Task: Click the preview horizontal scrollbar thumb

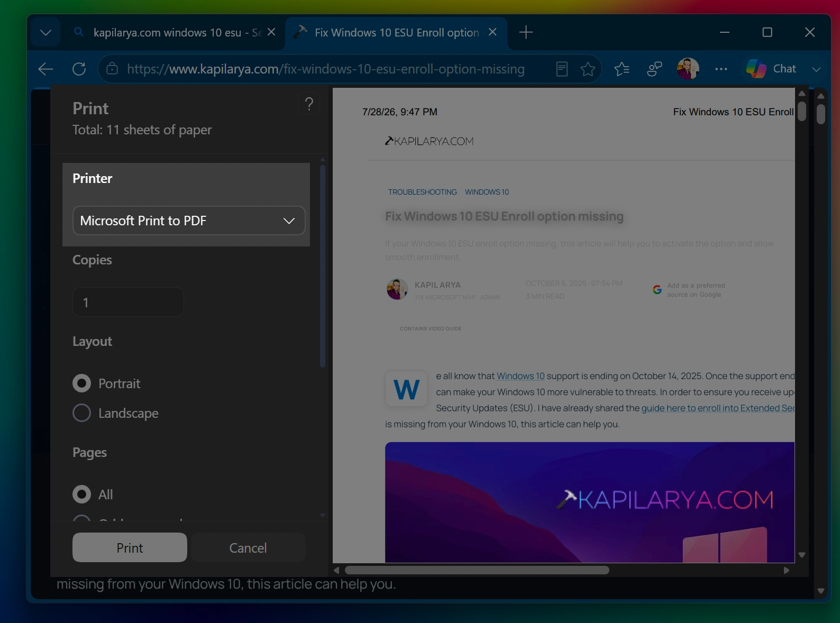Action: click(477, 570)
